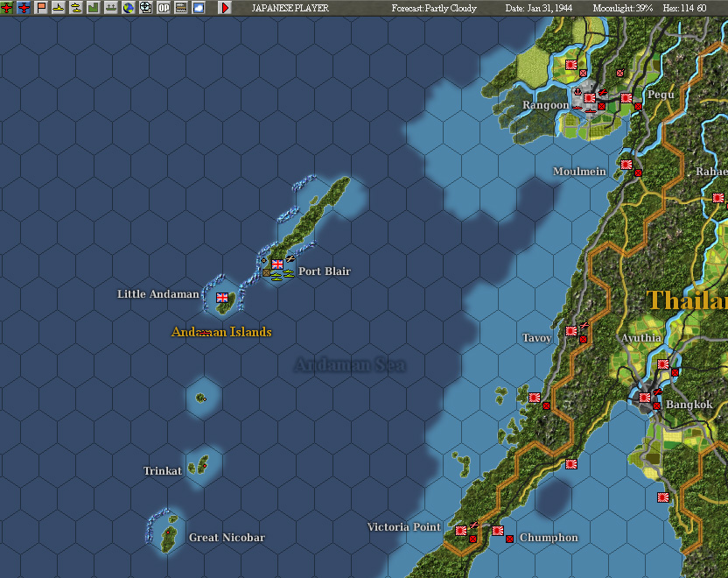
Task: Select the red land unit marker at Pegu
Action: (x=639, y=106)
